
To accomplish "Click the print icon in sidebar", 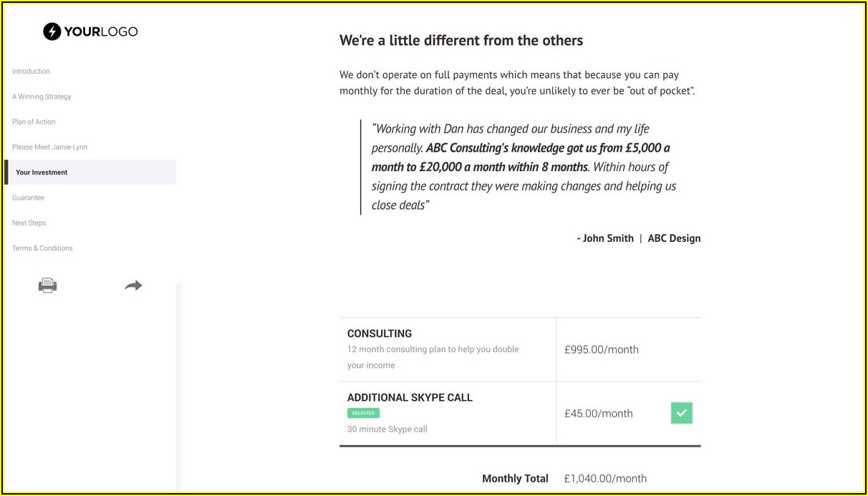I will click(x=47, y=286).
